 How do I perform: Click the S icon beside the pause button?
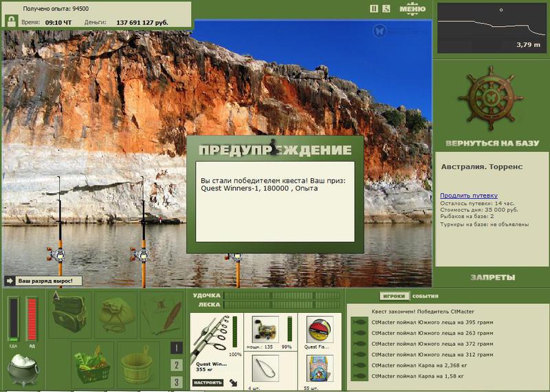[386, 9]
